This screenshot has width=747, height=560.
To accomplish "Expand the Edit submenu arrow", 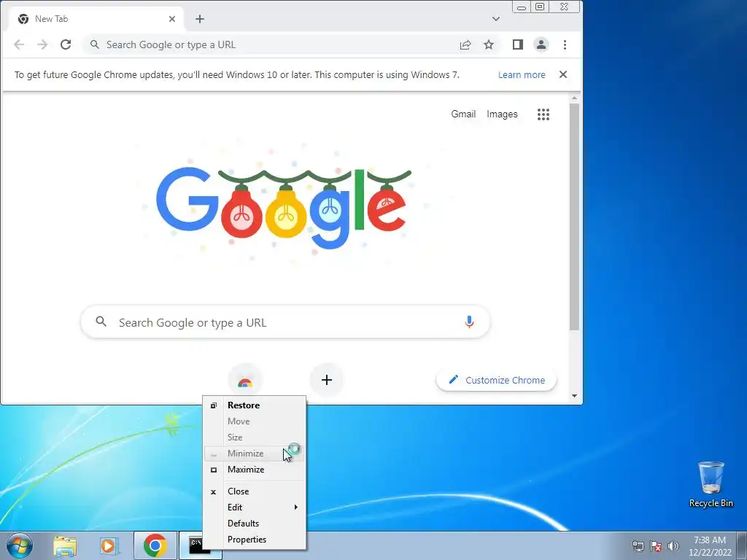I will coord(296,507).
